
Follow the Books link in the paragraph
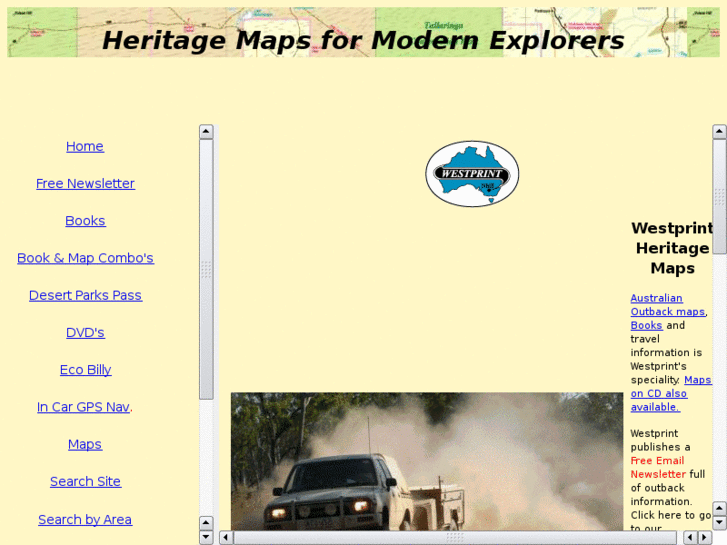646,326
